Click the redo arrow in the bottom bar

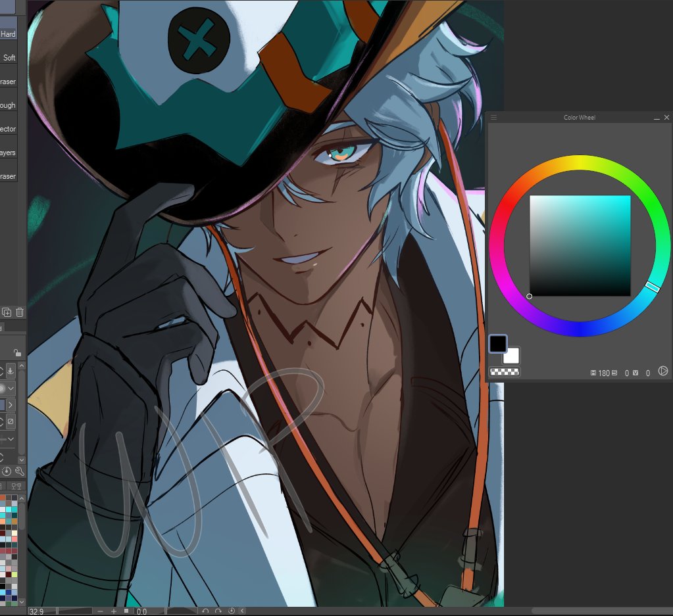point(218,610)
